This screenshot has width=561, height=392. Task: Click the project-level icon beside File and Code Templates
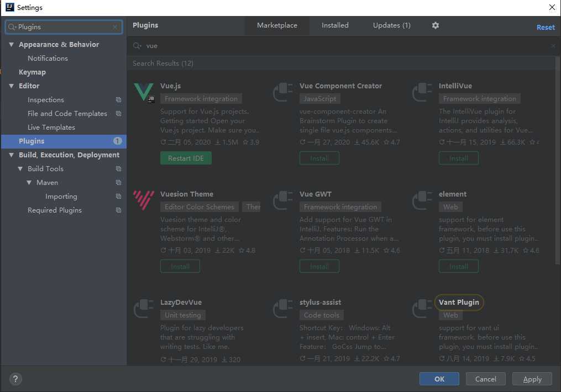coord(118,114)
